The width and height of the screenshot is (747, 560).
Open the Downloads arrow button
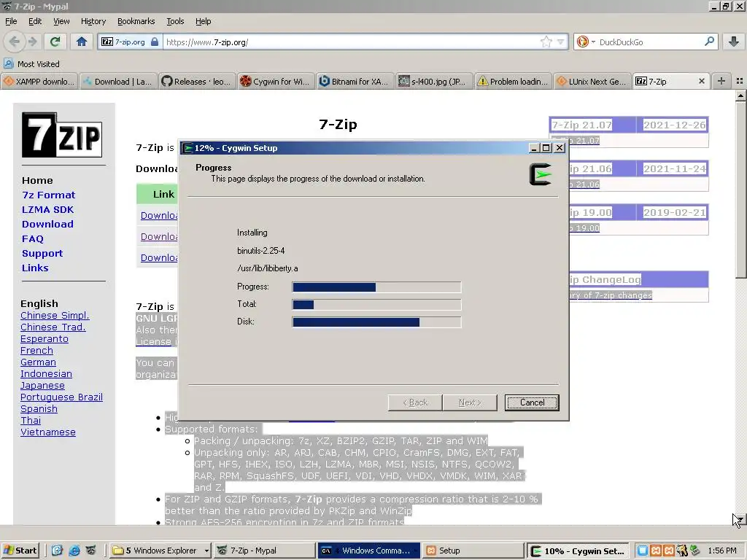tap(734, 42)
